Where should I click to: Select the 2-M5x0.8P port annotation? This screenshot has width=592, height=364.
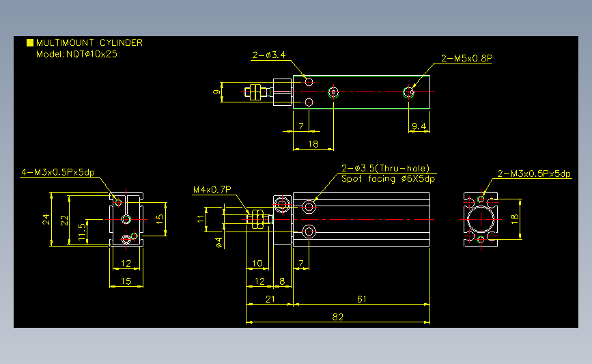pyautogui.click(x=466, y=58)
